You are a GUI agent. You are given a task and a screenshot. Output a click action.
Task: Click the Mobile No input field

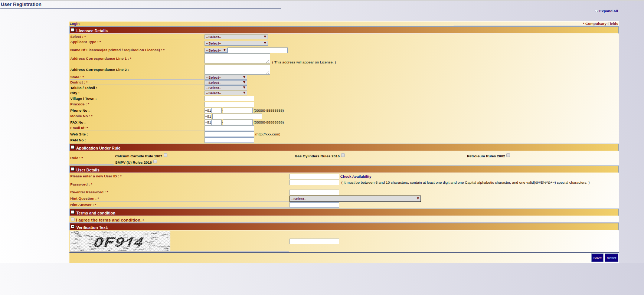[x=237, y=117]
